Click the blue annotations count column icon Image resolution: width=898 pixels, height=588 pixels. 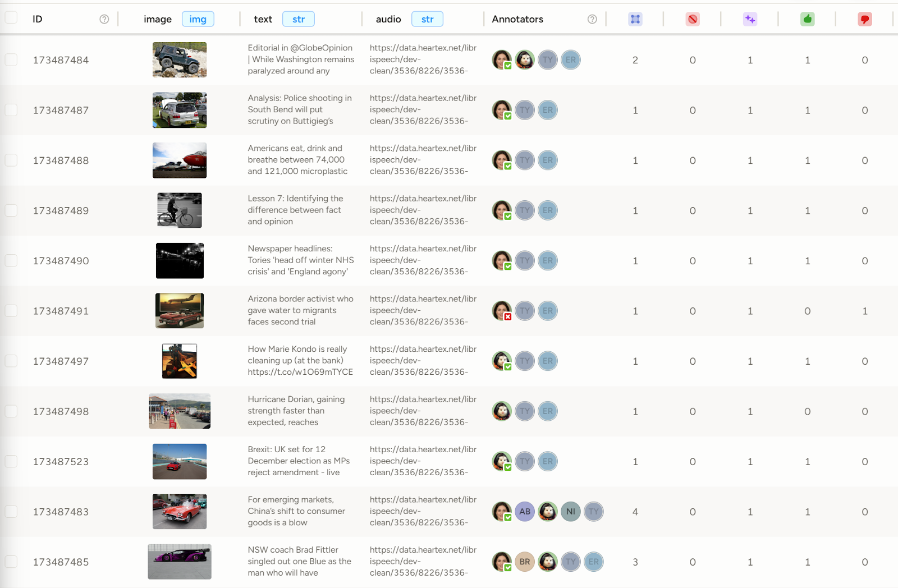pyautogui.click(x=635, y=19)
